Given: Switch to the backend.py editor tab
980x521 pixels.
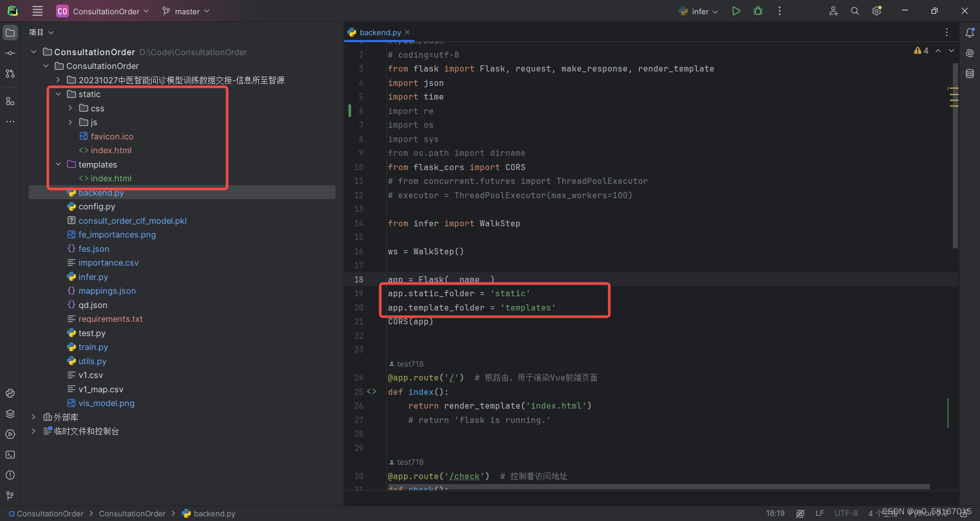Looking at the screenshot, I should 380,32.
